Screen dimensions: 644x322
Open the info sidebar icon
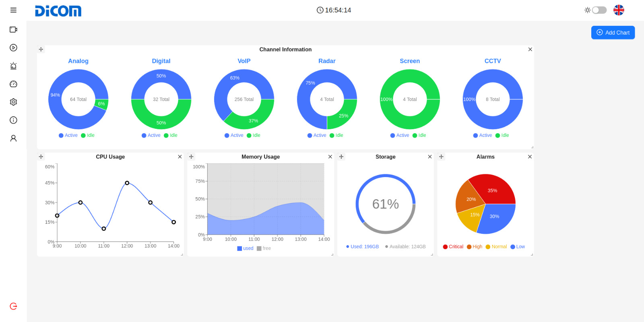click(x=13, y=120)
